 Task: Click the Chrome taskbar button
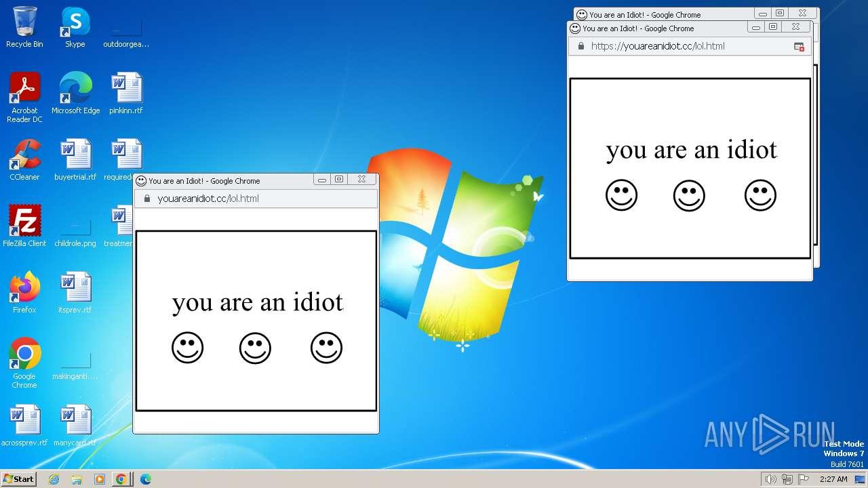coord(121,479)
